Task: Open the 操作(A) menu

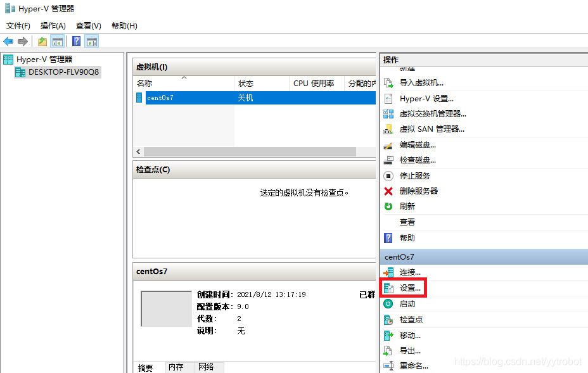Action: coord(53,26)
